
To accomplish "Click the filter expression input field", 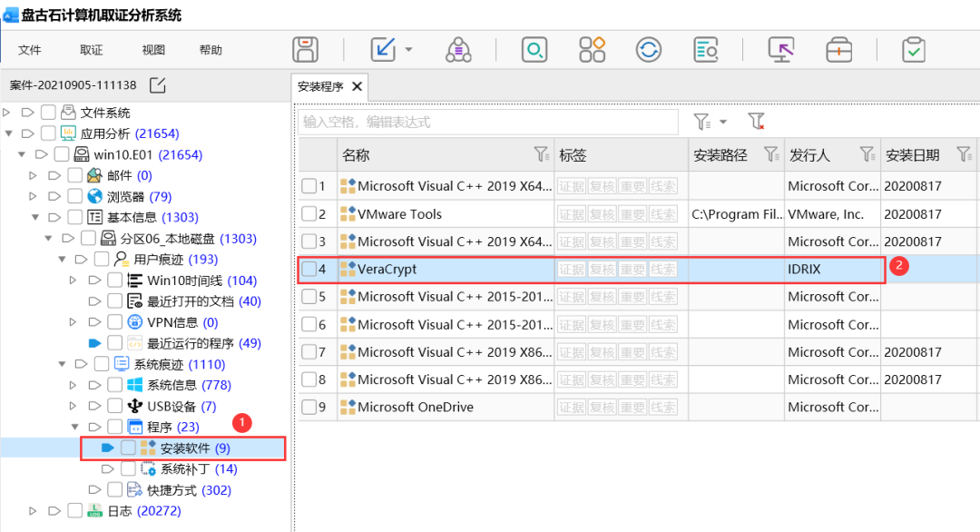I will coord(488,122).
